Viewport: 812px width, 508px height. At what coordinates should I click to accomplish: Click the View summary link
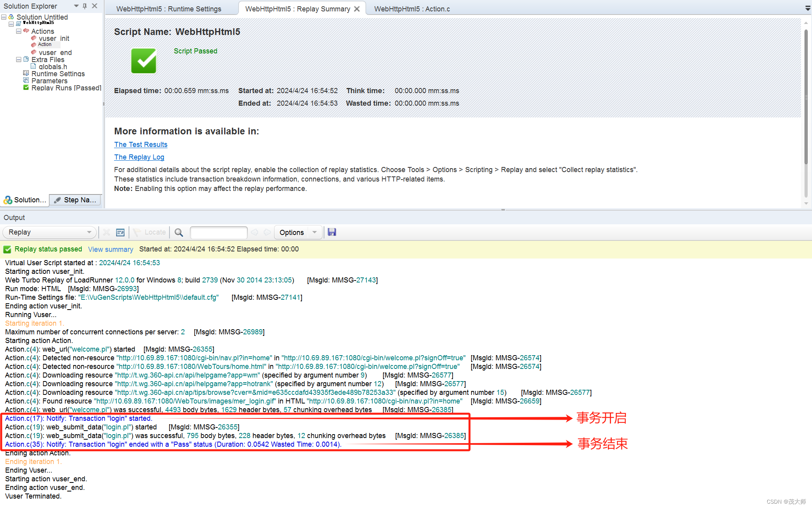click(110, 249)
